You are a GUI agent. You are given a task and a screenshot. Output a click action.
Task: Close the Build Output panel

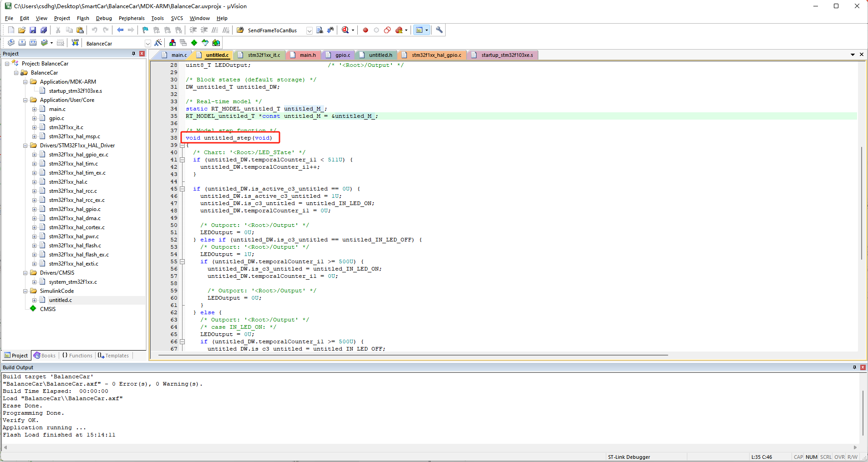[x=863, y=367]
